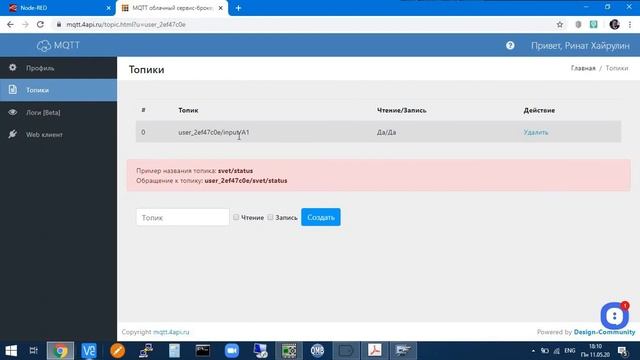Open Task View on taskbar
The height and width of the screenshot is (360, 640).
[x=33, y=351]
